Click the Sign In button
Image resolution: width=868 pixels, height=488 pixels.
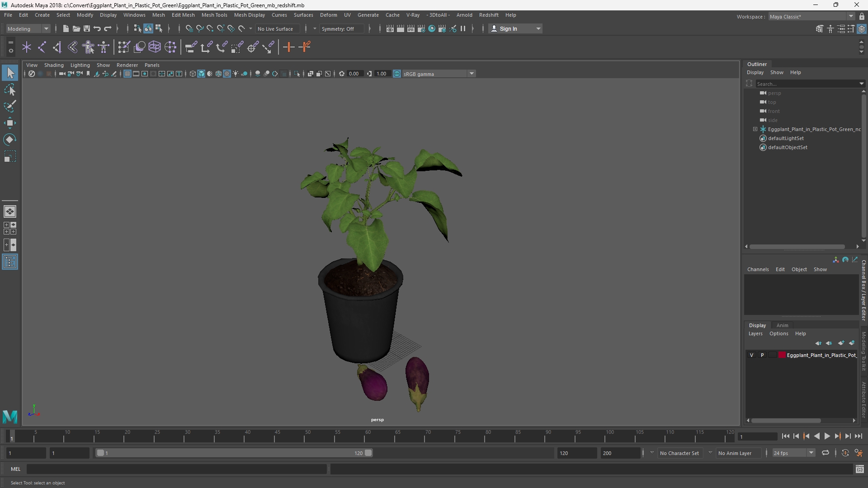(x=515, y=28)
